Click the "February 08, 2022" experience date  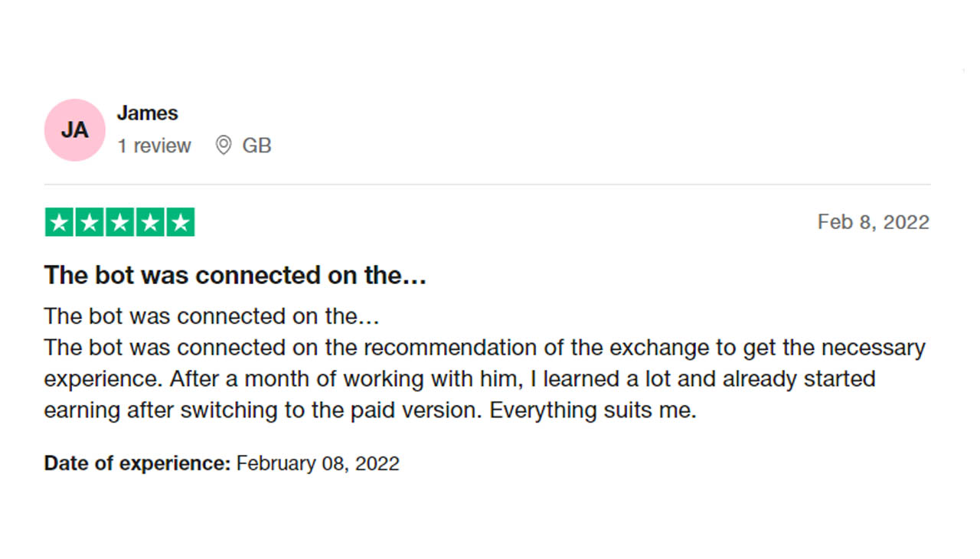(318, 463)
